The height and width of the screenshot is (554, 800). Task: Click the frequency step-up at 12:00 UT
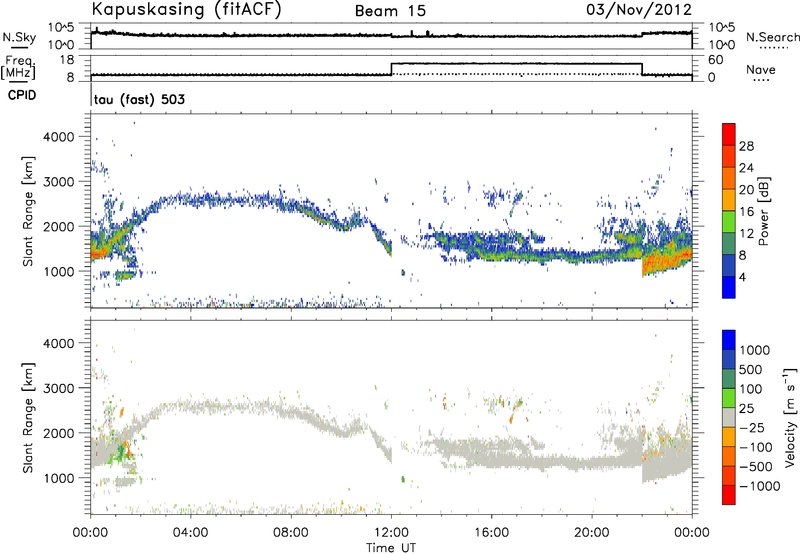(x=391, y=69)
